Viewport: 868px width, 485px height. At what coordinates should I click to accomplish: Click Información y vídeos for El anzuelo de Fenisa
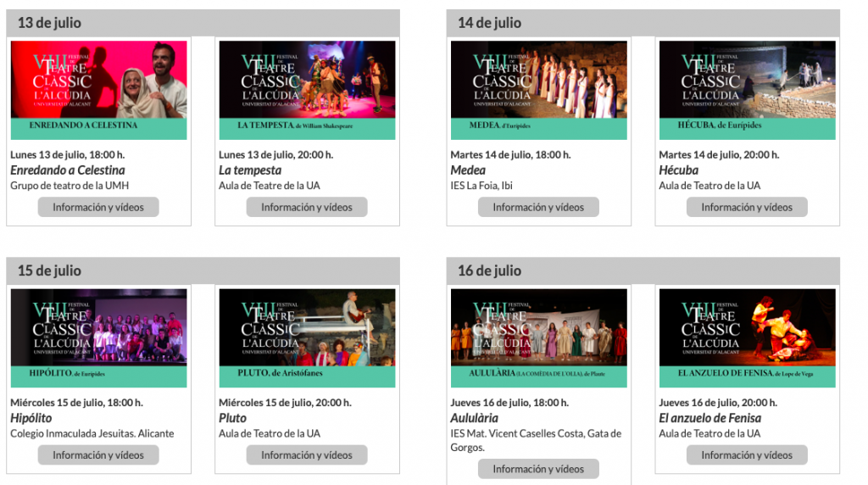tap(747, 455)
